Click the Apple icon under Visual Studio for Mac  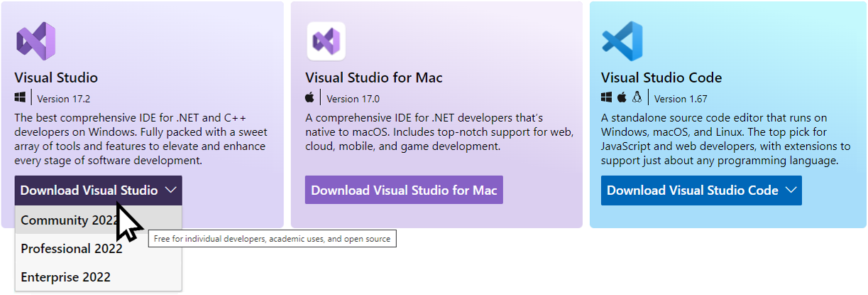point(309,97)
